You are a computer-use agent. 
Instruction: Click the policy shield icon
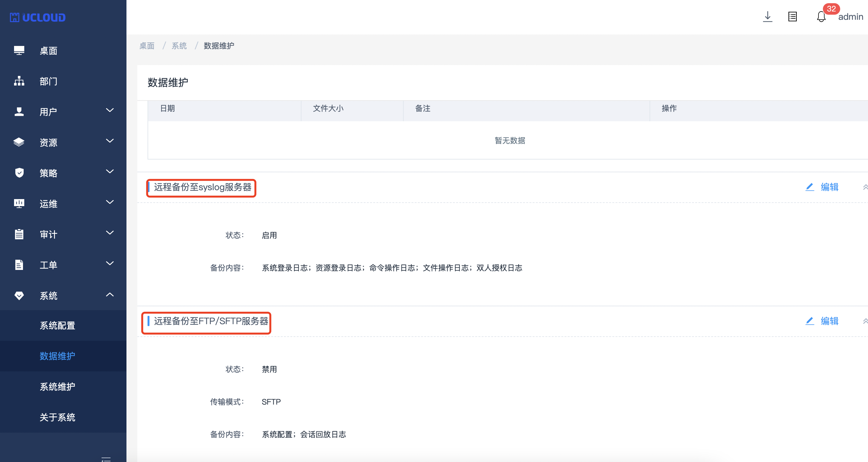[19, 173]
